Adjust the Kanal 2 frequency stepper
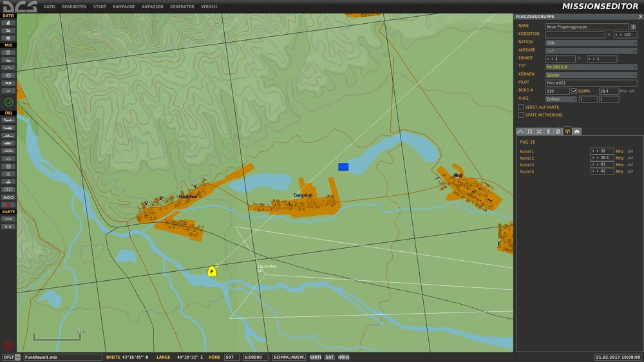The height and width of the screenshot is (362, 644). pos(602,158)
